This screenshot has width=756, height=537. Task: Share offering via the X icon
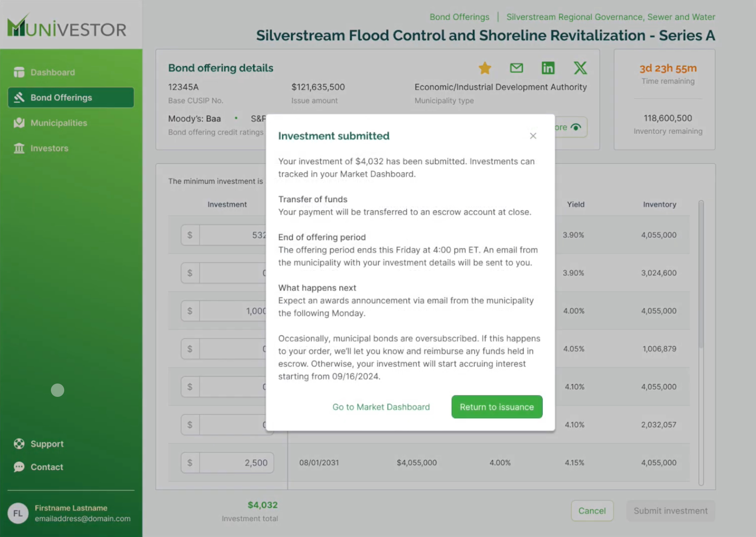point(580,68)
